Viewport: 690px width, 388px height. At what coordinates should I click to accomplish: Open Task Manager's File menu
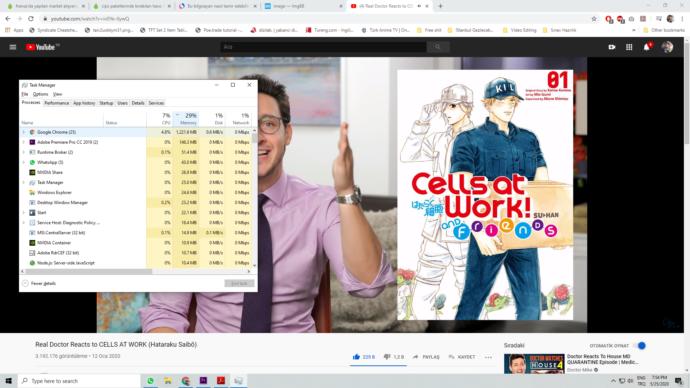click(25, 94)
